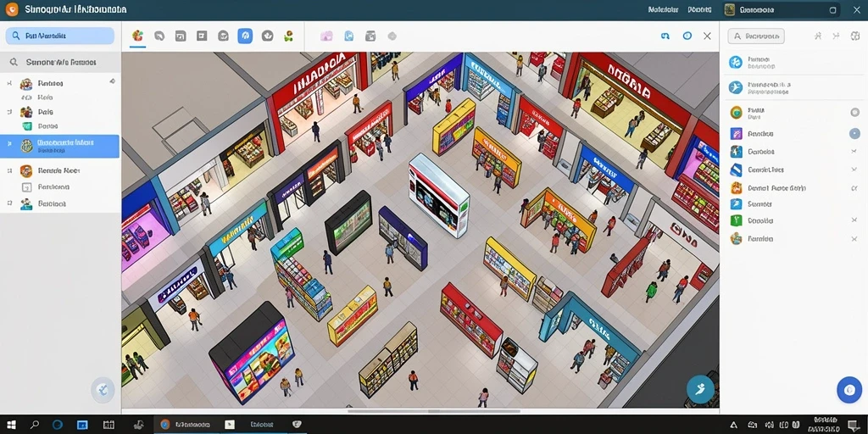
Task: Click the first colorful tab icon with blue underline
Action: (x=137, y=36)
